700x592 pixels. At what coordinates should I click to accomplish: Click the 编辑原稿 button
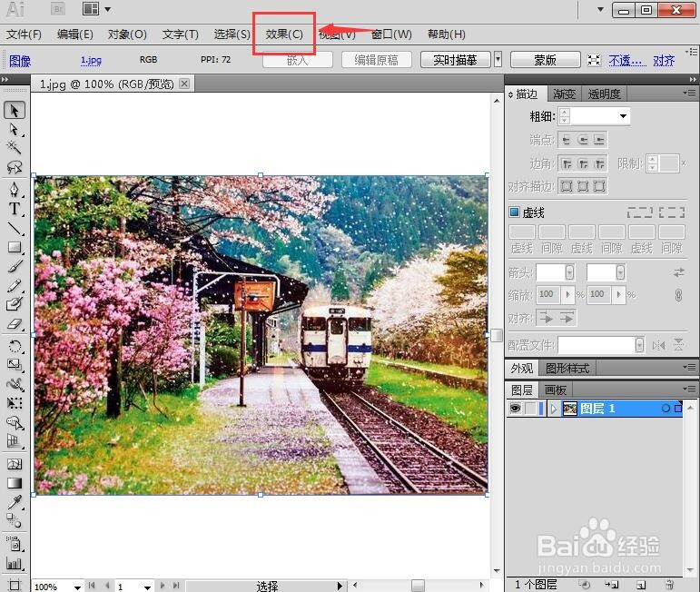(x=376, y=60)
